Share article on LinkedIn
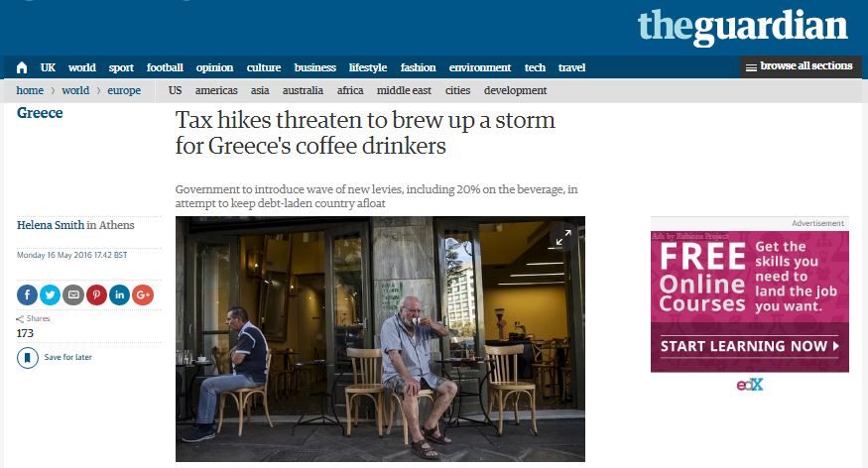 120,294
